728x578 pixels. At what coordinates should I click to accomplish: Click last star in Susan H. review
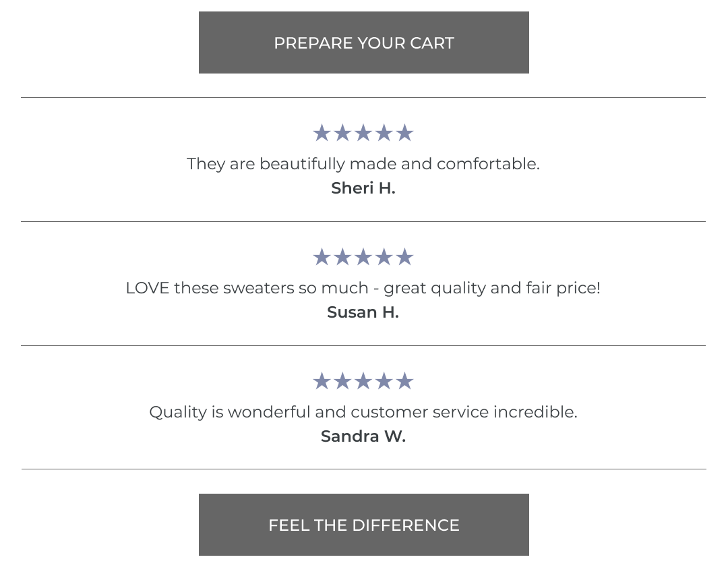405,257
